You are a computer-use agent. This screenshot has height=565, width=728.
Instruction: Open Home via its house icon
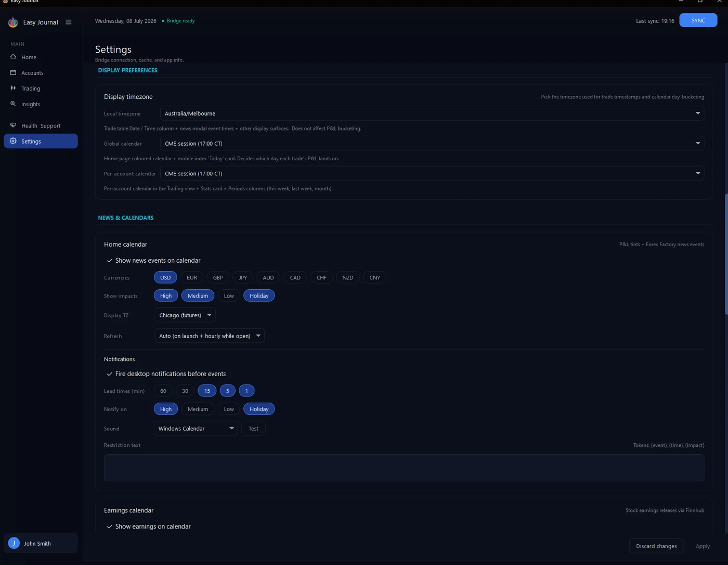[x=13, y=57]
